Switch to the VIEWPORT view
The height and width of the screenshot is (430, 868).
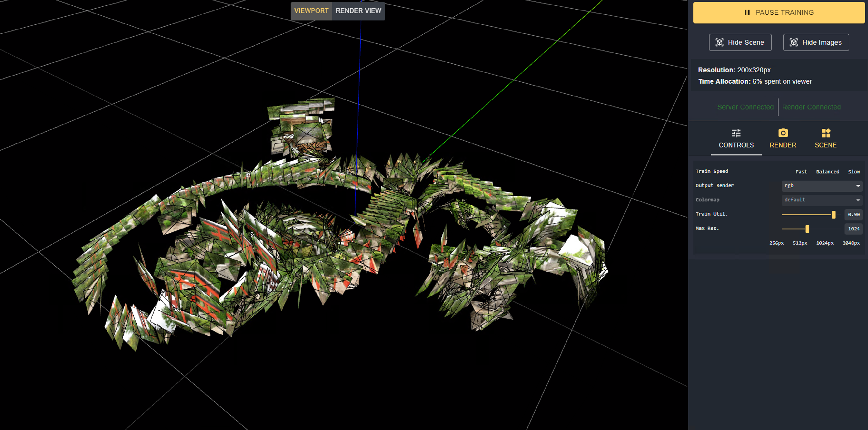tap(311, 11)
